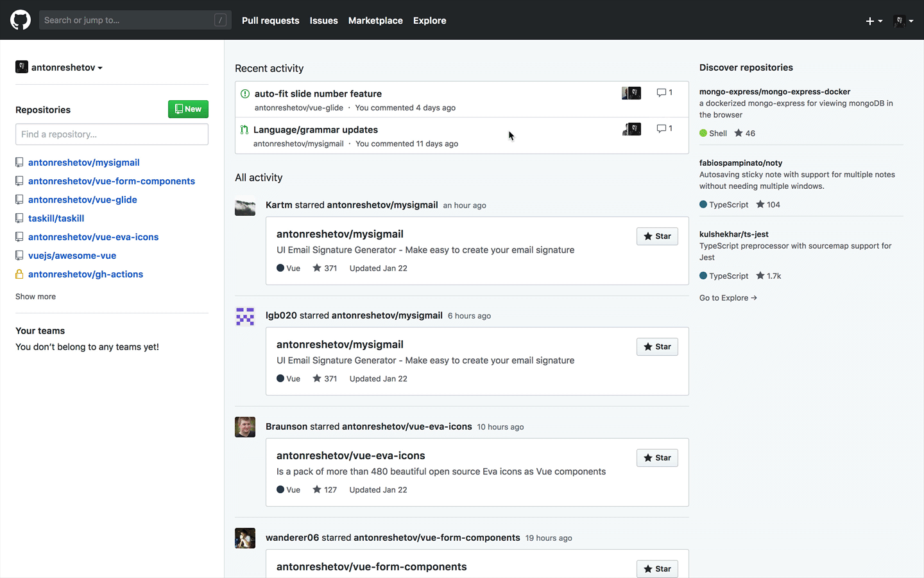Open mongo-express/mongo-express-docker repository
The height and width of the screenshot is (578, 924).
click(x=774, y=92)
